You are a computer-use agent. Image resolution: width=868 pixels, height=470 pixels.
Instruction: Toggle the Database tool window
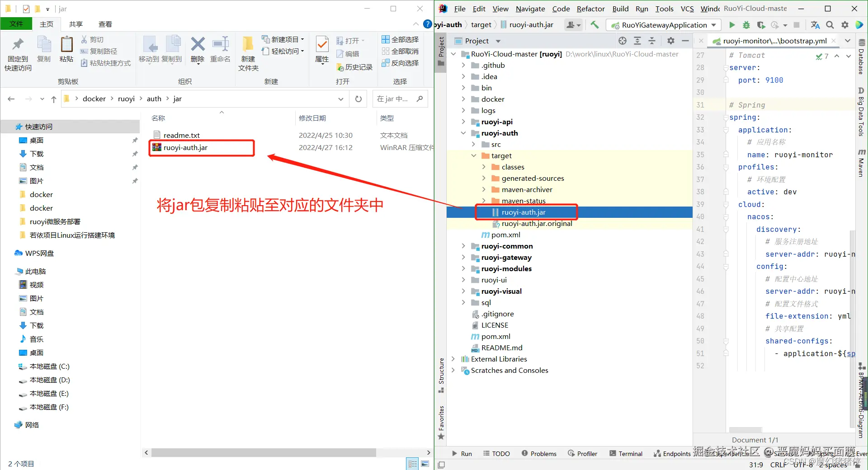pos(862,56)
